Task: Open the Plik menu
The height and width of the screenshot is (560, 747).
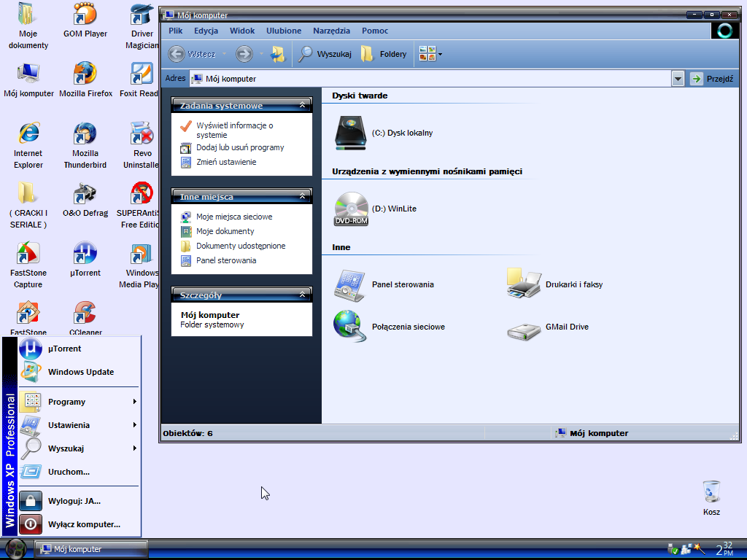Action: coord(175,31)
